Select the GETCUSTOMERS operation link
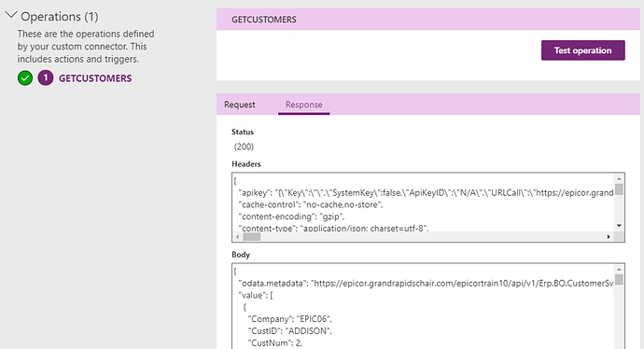Viewport: 644px width, 349px height. point(95,78)
